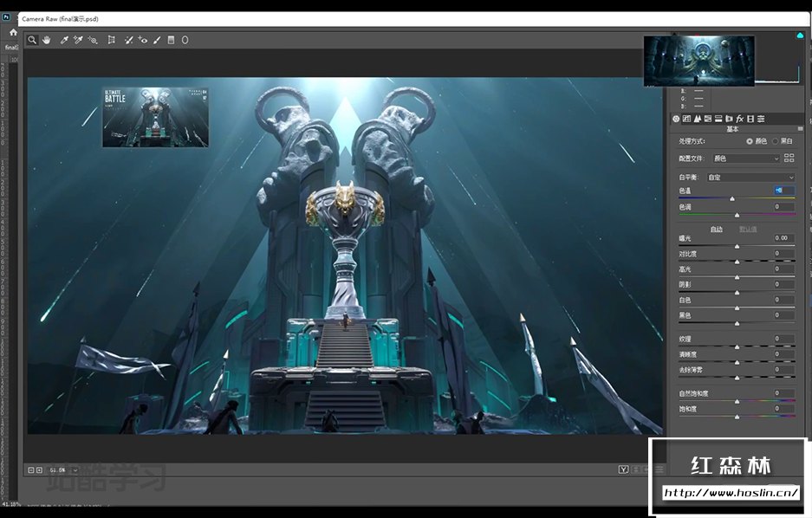Viewport: 812px width, 518px height.
Task: Select the 颜色 treatment radio button
Action: 750,141
